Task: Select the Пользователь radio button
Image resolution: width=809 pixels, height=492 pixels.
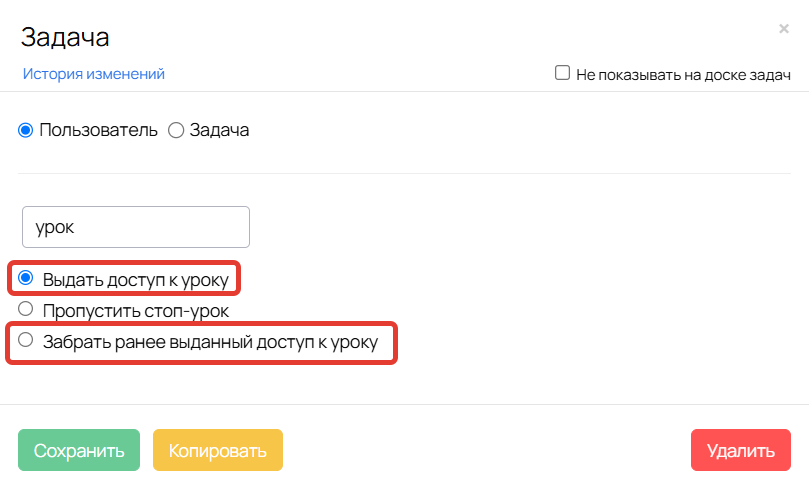Action: [x=25, y=130]
